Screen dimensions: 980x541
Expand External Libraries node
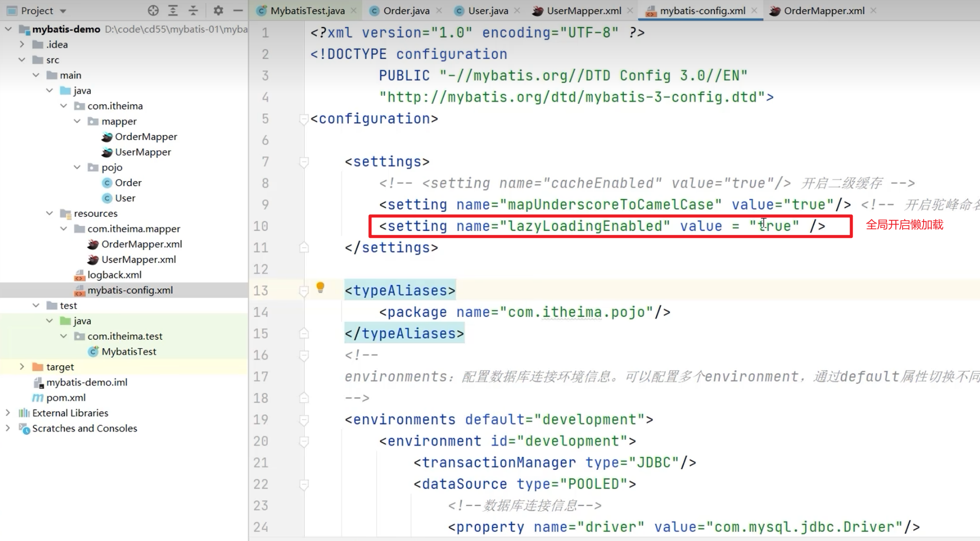(x=8, y=413)
